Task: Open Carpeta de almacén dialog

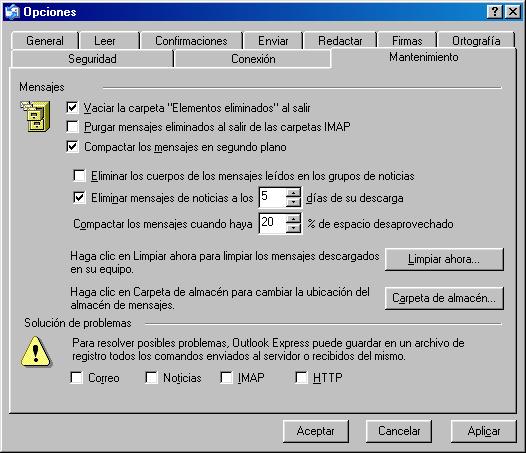Action: pyautogui.click(x=444, y=298)
